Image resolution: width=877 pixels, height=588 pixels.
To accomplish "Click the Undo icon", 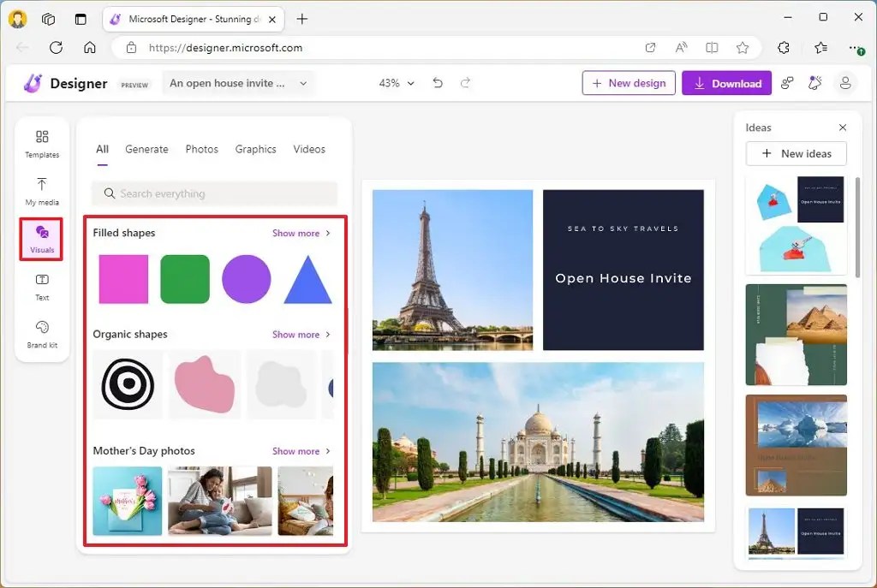I will pyautogui.click(x=437, y=83).
